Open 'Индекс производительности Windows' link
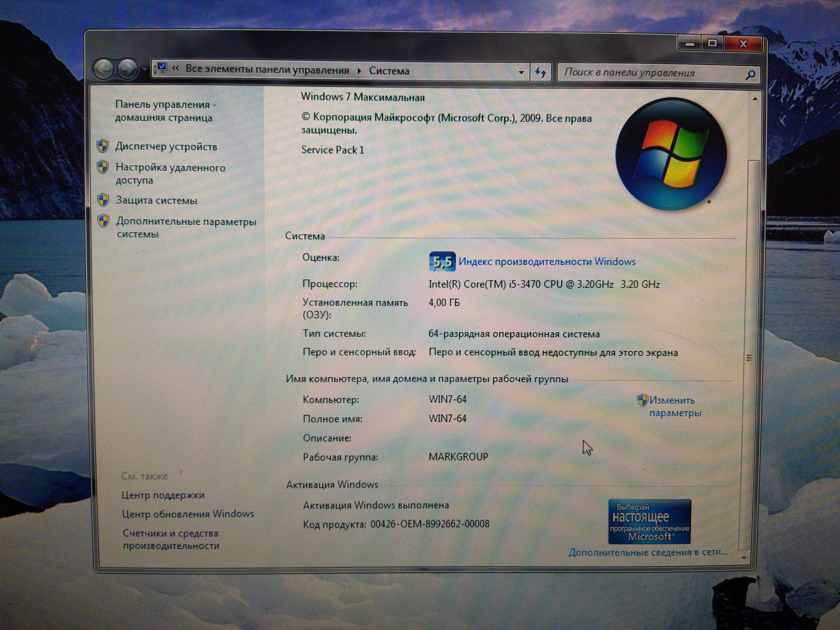 [547, 262]
